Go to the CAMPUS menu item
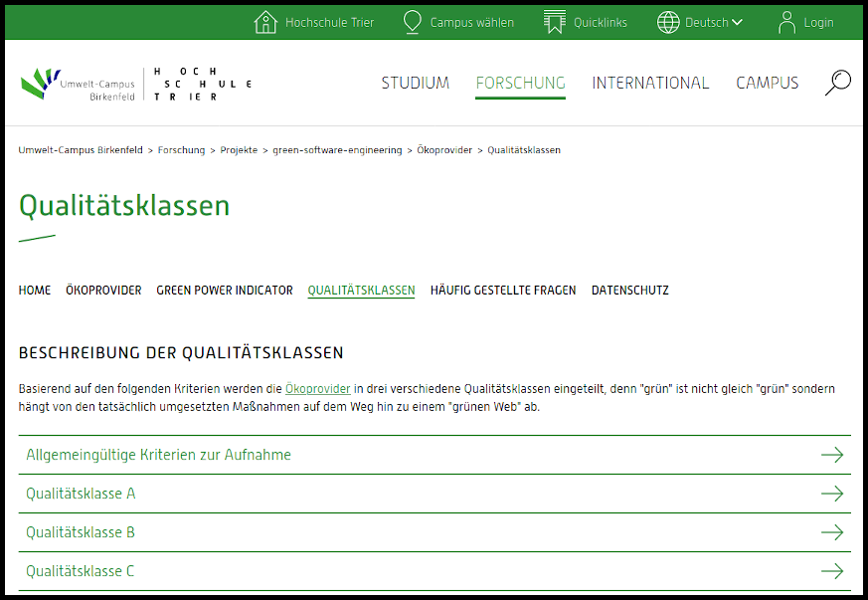Image resolution: width=868 pixels, height=600 pixels. (x=767, y=84)
